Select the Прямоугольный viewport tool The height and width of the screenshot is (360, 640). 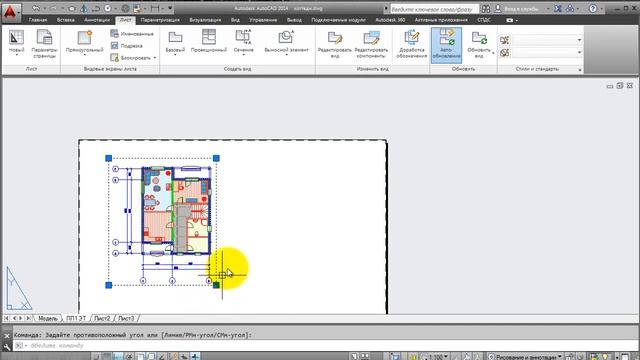pyautogui.click(x=84, y=38)
